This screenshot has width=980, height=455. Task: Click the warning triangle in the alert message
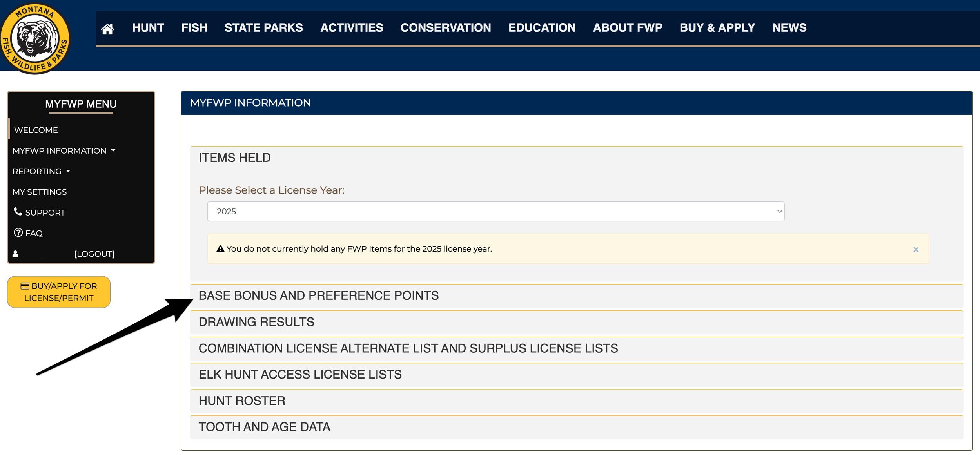220,248
